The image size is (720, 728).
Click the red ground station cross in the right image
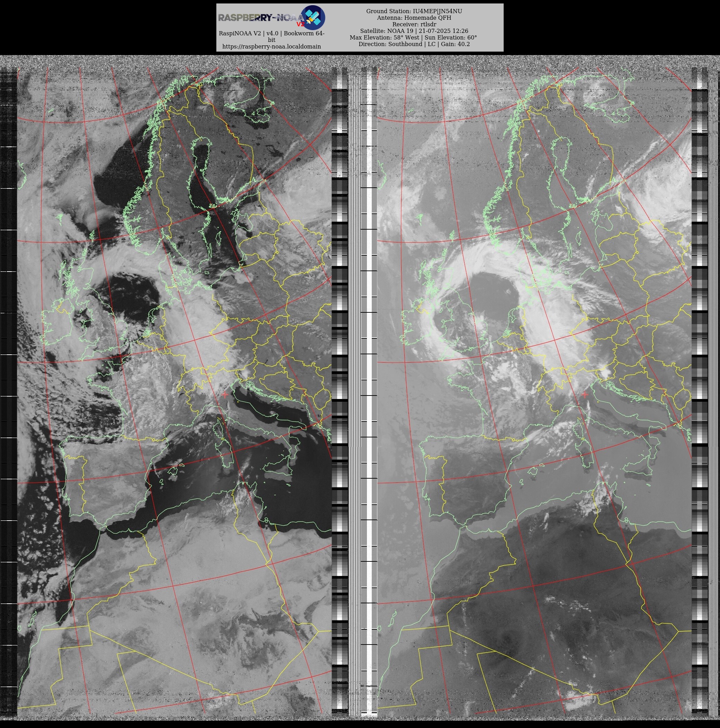tap(585, 394)
